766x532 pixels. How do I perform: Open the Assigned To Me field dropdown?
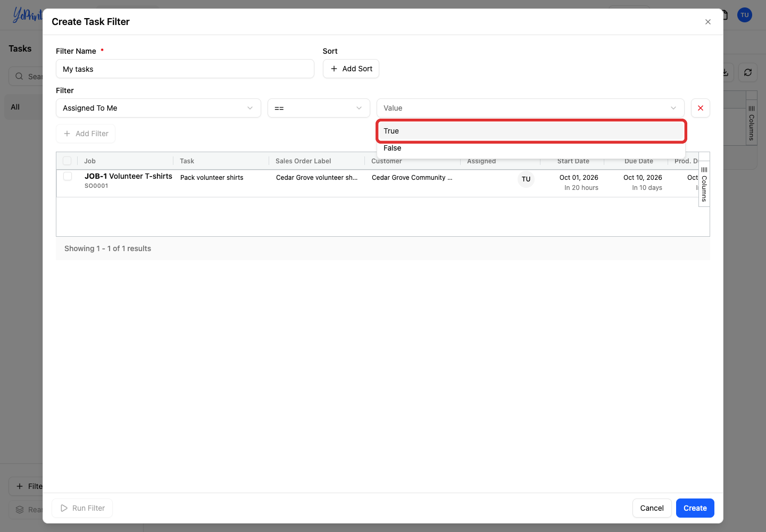tap(158, 108)
